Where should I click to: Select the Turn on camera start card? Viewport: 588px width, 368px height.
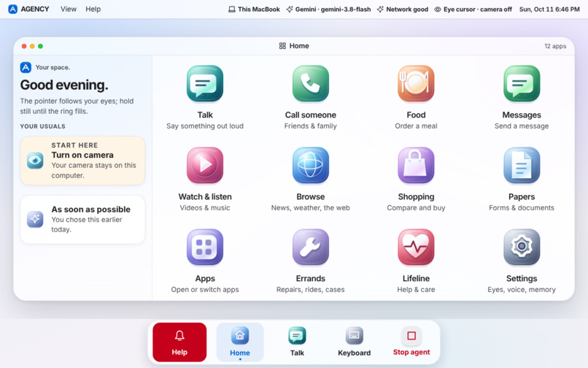coord(82,161)
